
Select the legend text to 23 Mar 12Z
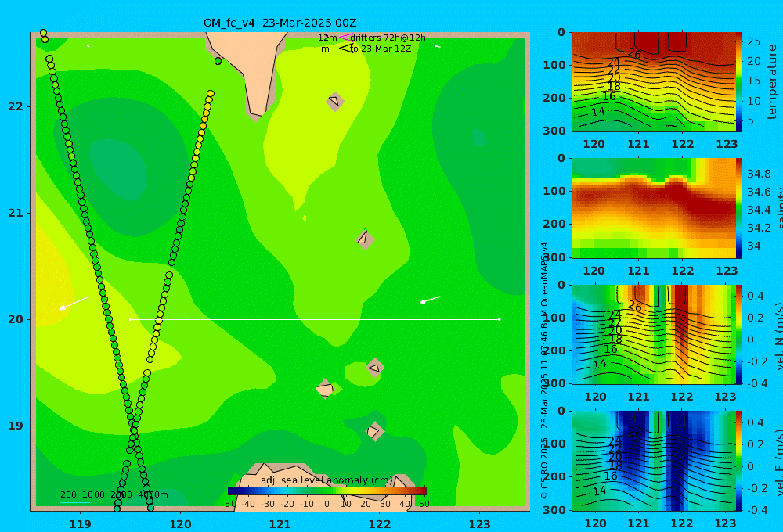coord(381,49)
